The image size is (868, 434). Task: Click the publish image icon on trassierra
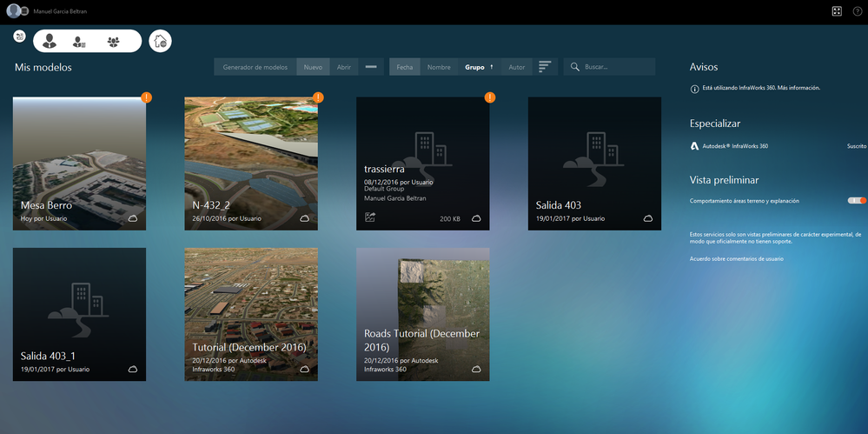coord(370,217)
